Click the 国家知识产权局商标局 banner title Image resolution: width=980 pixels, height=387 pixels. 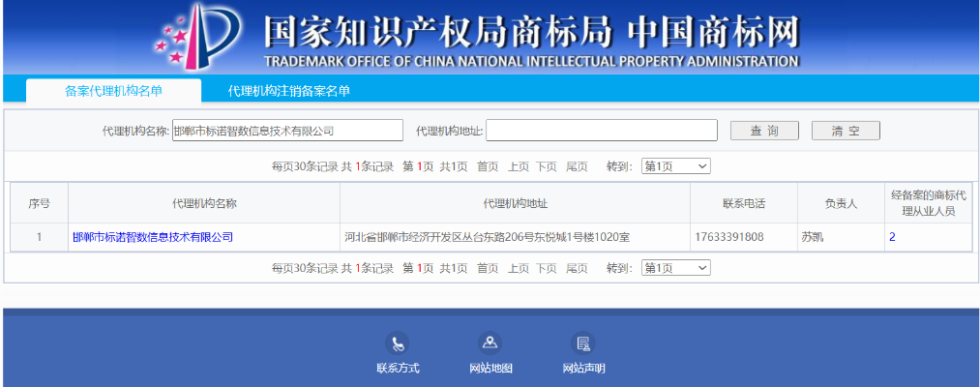[x=437, y=30]
